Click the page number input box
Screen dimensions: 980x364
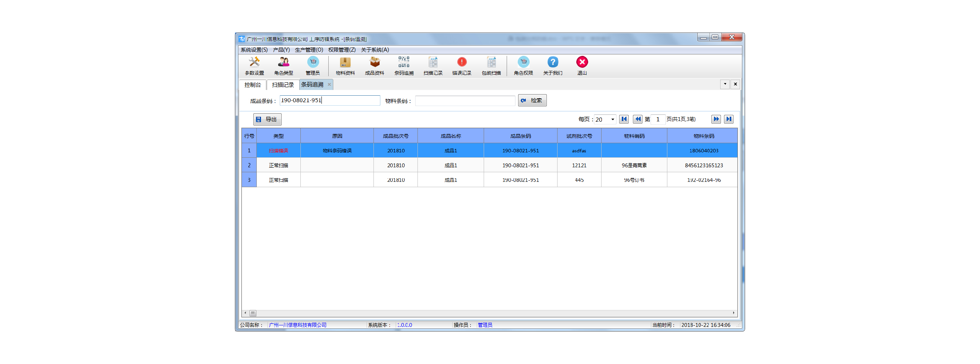tap(658, 119)
